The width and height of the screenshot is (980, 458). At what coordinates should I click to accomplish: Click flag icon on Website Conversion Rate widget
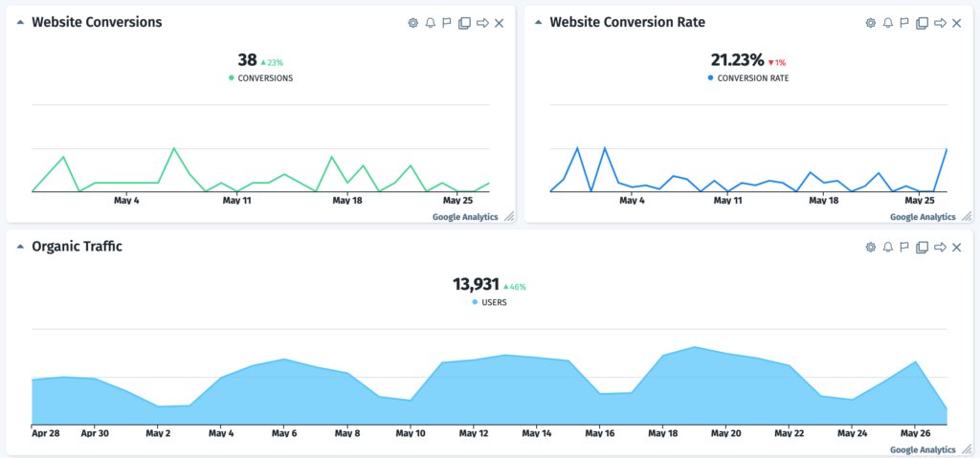point(904,23)
